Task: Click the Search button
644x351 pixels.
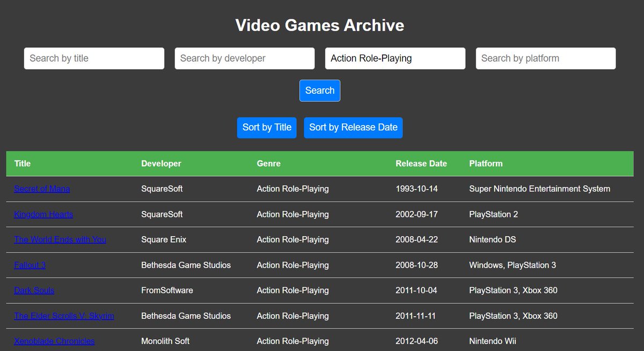Action: (320, 91)
